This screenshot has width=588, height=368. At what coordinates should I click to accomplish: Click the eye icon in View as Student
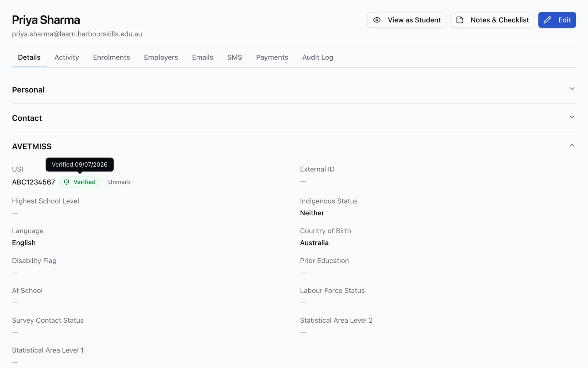377,20
